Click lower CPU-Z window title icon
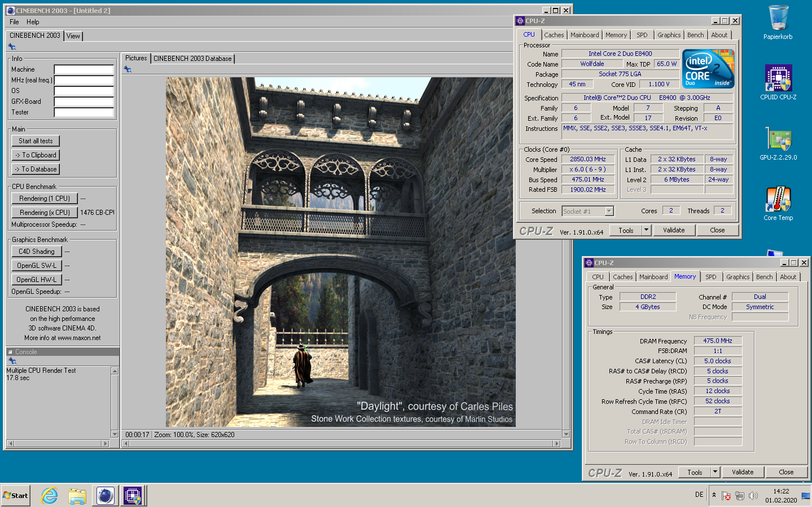 click(589, 263)
